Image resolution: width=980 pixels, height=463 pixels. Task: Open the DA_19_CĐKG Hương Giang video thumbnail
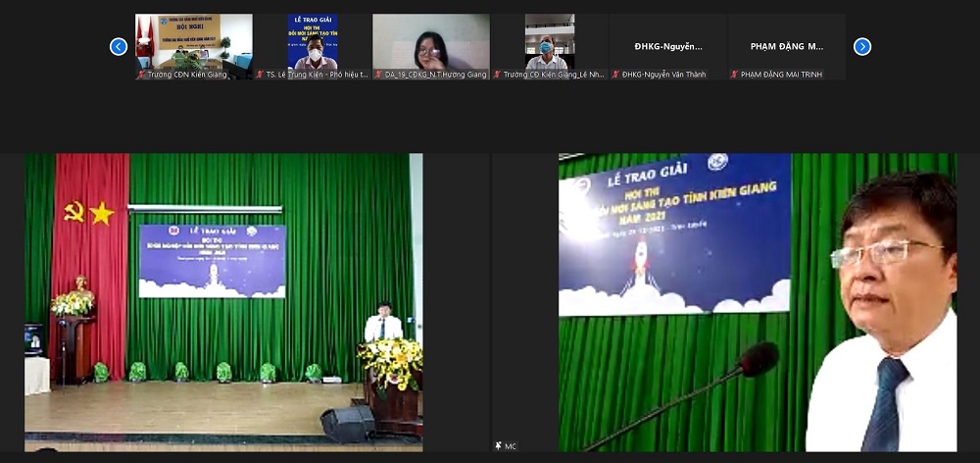(431, 41)
